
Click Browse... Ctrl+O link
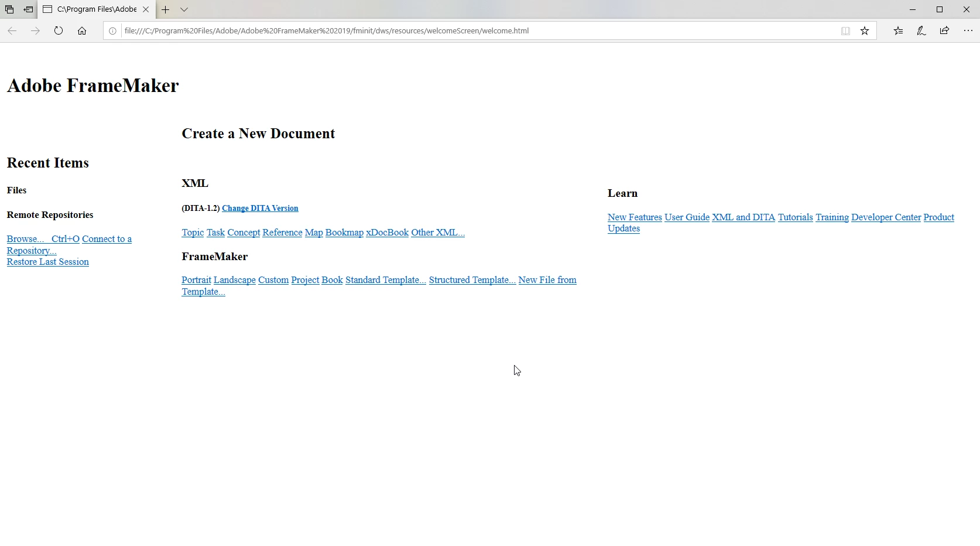[x=43, y=239]
